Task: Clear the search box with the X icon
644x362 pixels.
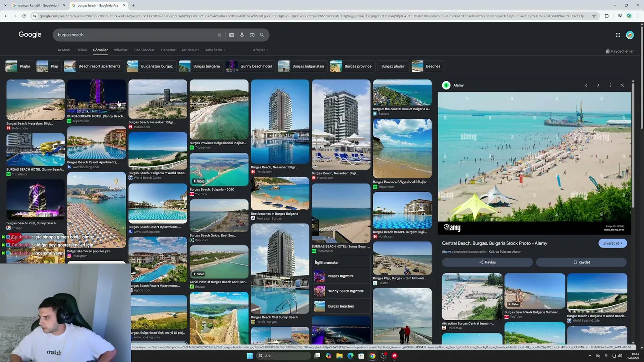Action: (219, 35)
